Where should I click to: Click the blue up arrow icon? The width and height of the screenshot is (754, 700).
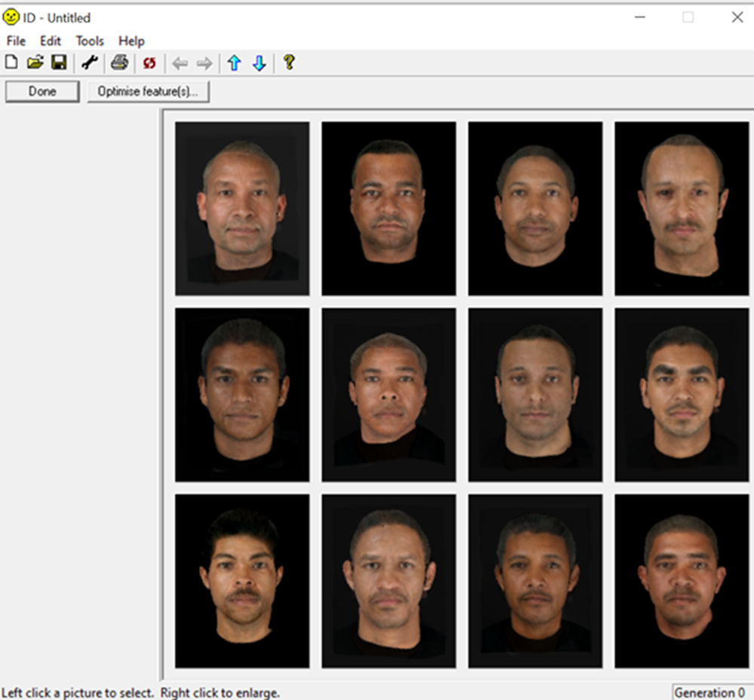click(234, 62)
